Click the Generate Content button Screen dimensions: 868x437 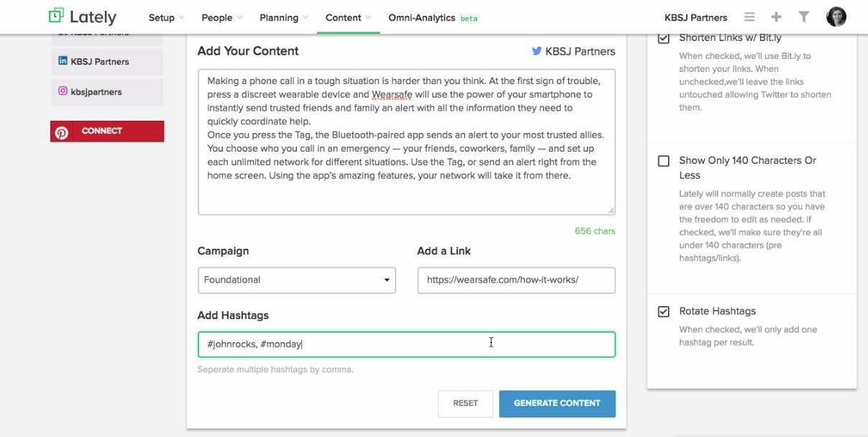(x=557, y=403)
